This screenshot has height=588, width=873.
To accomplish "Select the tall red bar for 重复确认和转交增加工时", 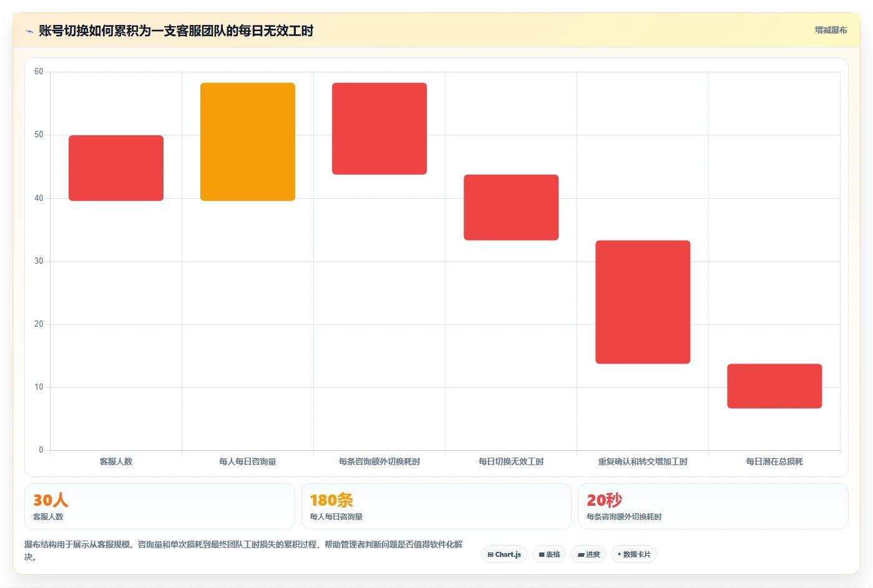I will (x=643, y=302).
